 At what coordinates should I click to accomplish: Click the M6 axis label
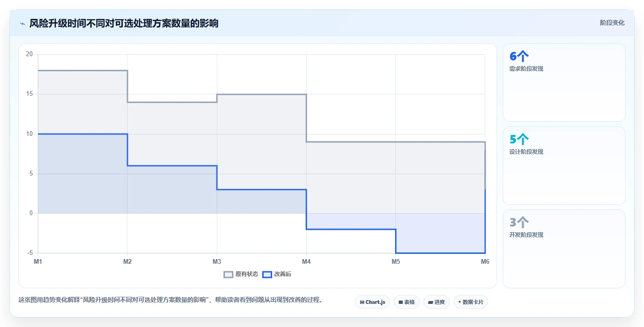(485, 261)
